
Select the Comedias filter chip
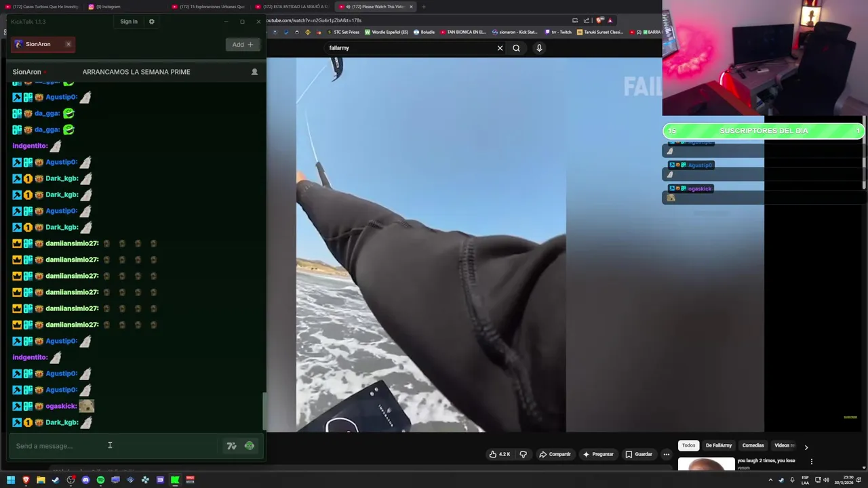(753, 445)
